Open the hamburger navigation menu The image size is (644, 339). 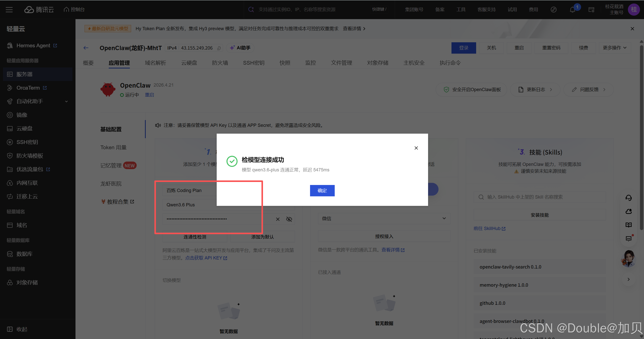[9, 10]
